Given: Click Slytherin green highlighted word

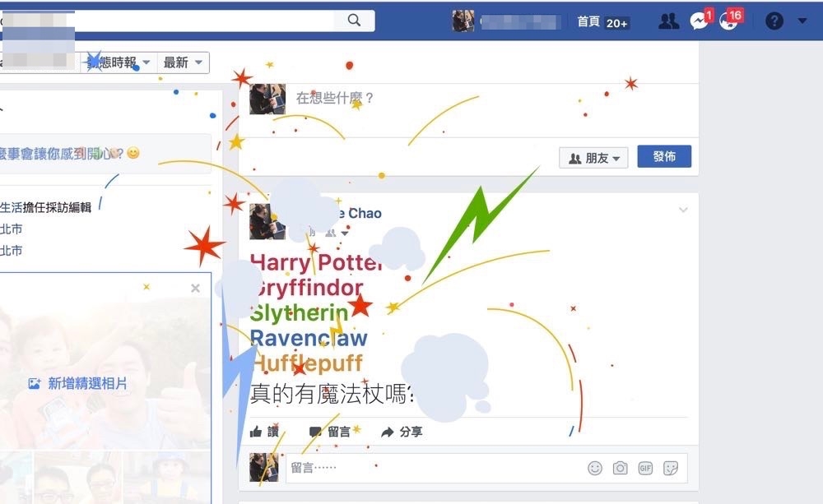Looking at the screenshot, I should coord(300,313).
